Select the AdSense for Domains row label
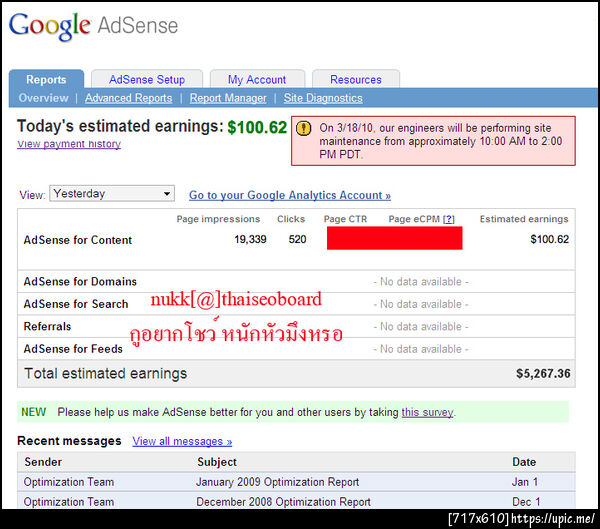 pos(80,282)
